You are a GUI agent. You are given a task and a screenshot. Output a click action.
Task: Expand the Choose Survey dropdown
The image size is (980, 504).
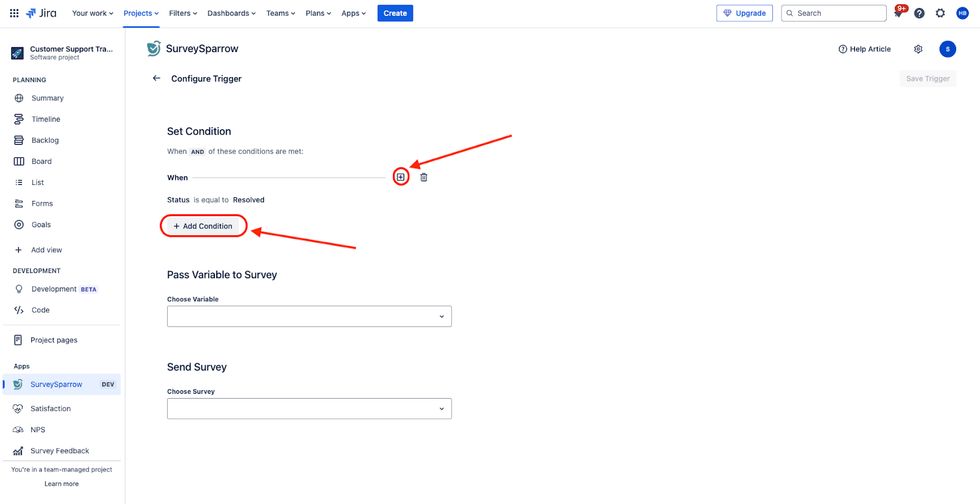pyautogui.click(x=309, y=409)
